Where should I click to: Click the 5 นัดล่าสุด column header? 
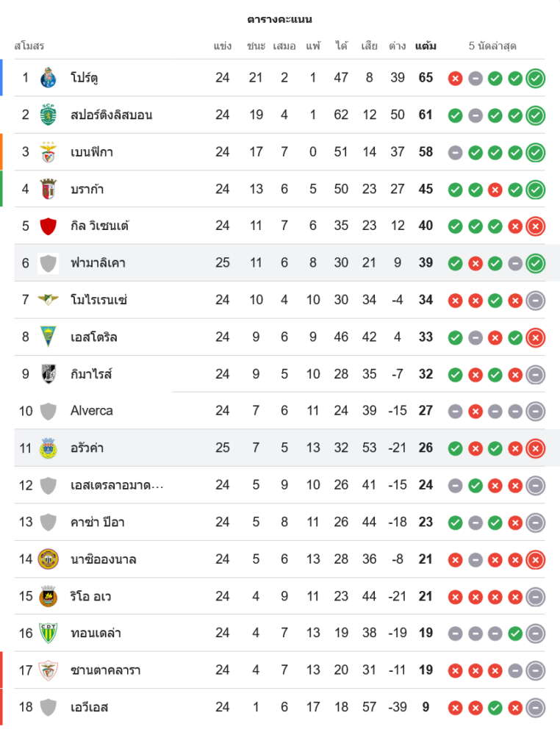[492, 46]
